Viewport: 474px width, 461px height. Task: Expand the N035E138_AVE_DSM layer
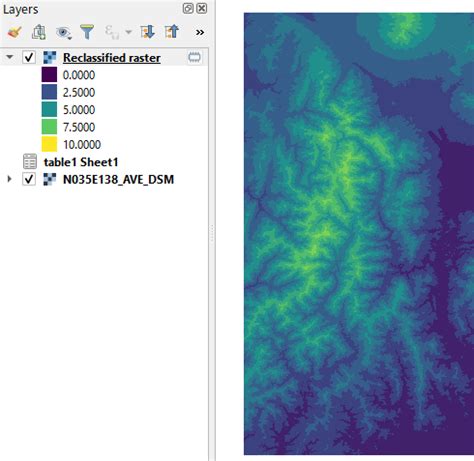(10, 179)
